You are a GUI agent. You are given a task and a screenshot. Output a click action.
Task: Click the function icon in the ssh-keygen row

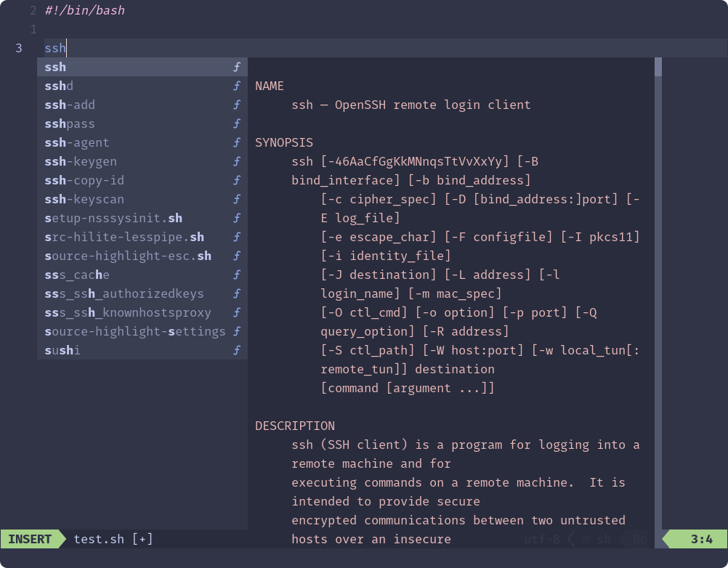coord(237,161)
